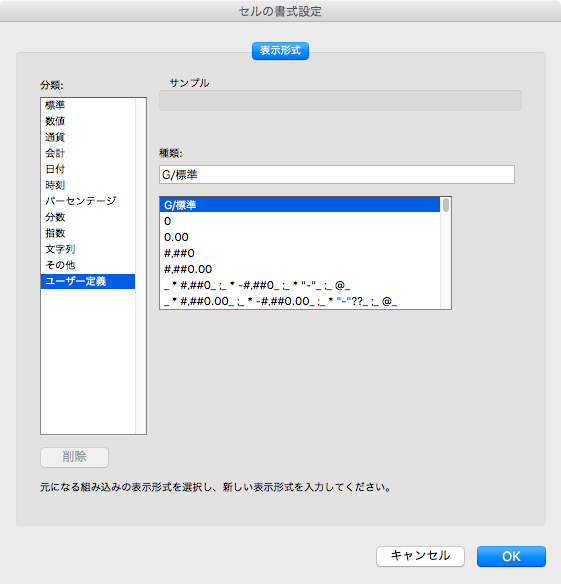Screen dimensions: 561x584
Task: Confirm with the OK button
Action: (x=511, y=556)
